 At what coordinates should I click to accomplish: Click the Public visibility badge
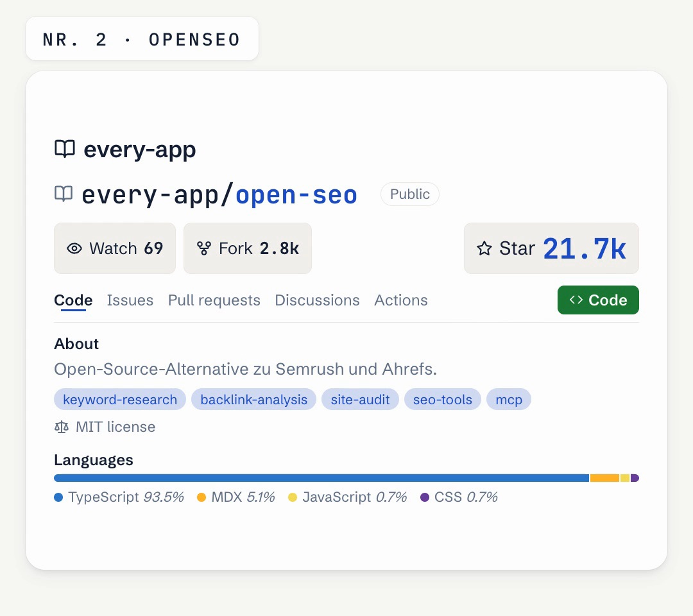pos(409,194)
